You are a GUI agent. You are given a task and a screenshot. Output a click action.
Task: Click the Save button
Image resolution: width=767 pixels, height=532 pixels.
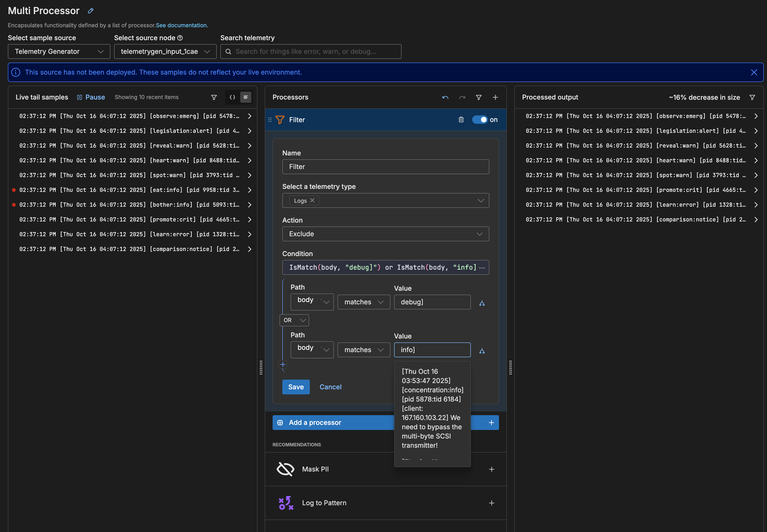coord(296,387)
